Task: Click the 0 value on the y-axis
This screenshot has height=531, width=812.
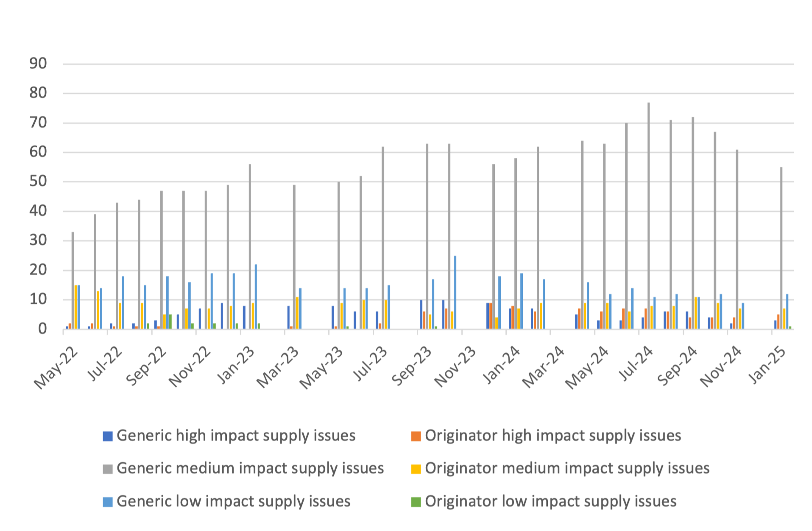Action: pos(42,329)
